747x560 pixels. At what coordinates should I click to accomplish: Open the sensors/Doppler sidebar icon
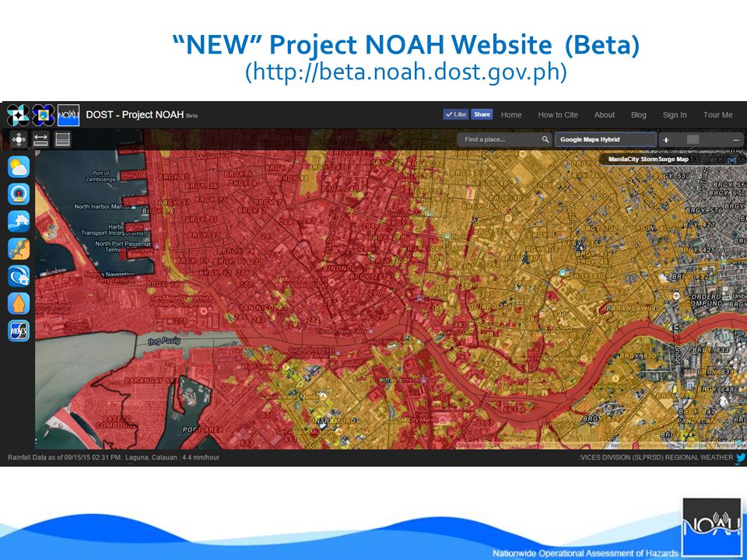click(19, 194)
